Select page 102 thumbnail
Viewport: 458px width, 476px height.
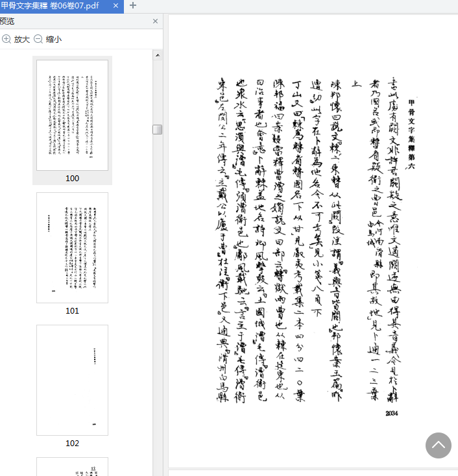[x=72, y=380]
